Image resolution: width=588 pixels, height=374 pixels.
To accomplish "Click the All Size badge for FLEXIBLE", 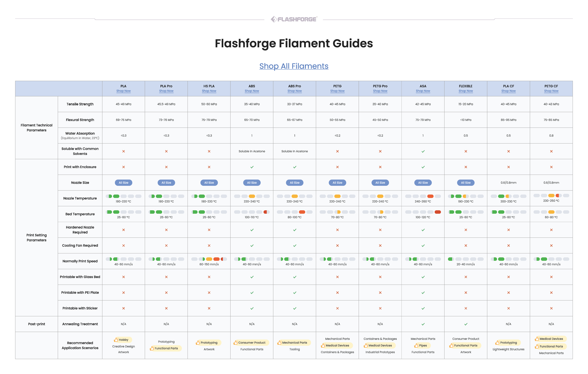I will (466, 183).
